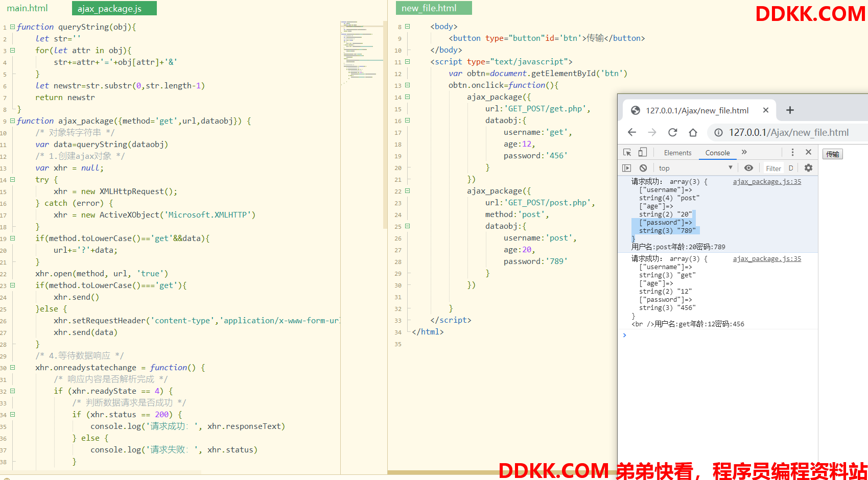Collapse the xhr.status if block at line 34
The width and height of the screenshot is (868, 480).
point(12,414)
